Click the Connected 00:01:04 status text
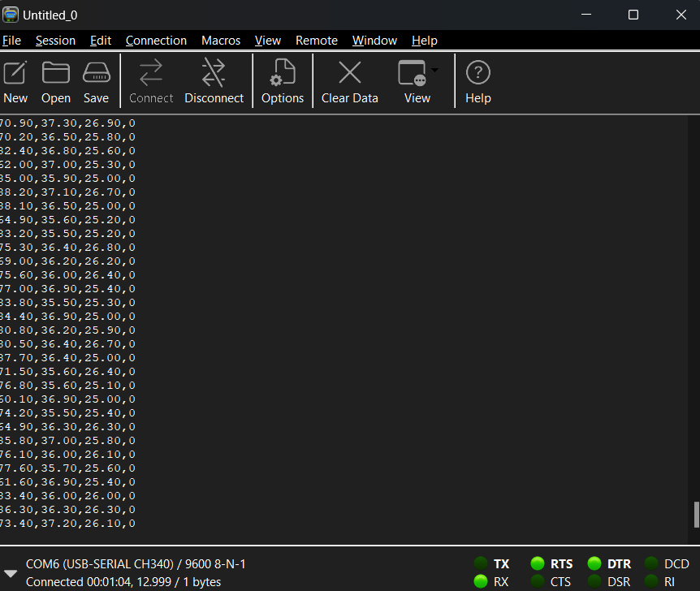The width and height of the screenshot is (700, 591). point(123,581)
